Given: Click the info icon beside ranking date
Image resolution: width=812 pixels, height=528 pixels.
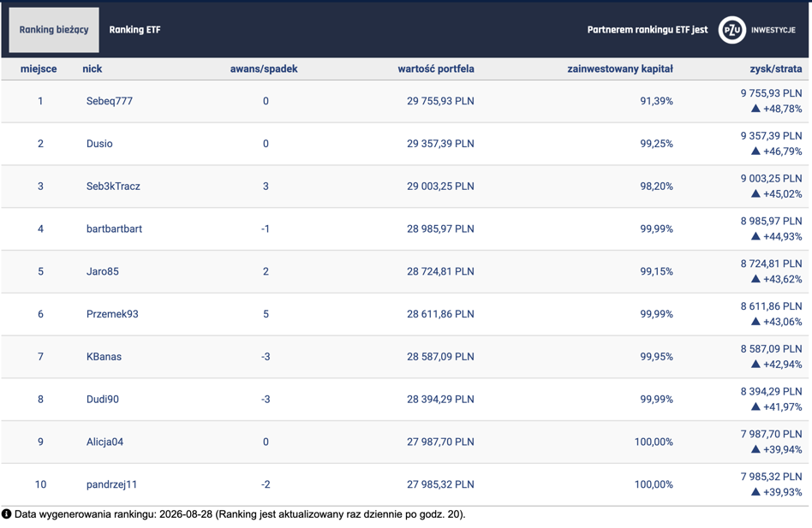Looking at the screenshot, I should pyautogui.click(x=6, y=514).
